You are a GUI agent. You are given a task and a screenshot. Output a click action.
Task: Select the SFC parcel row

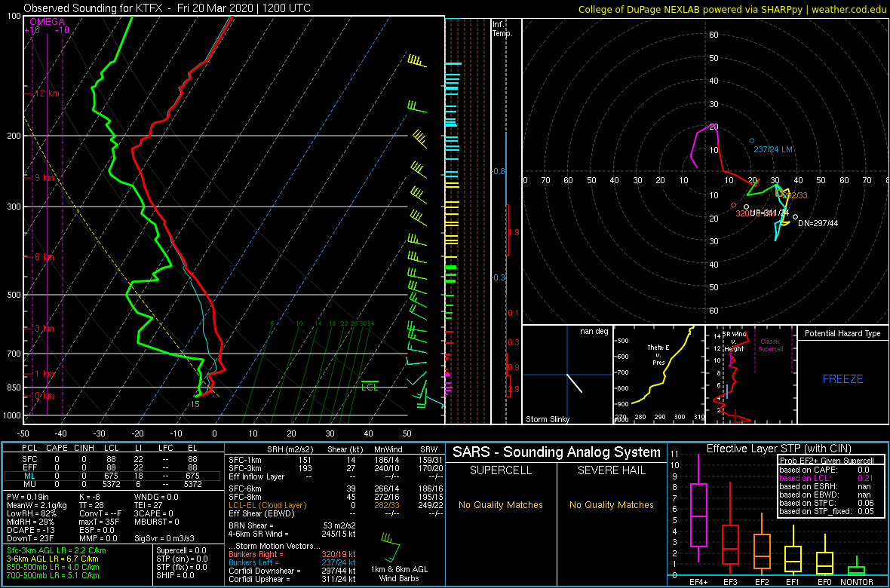(x=113, y=458)
